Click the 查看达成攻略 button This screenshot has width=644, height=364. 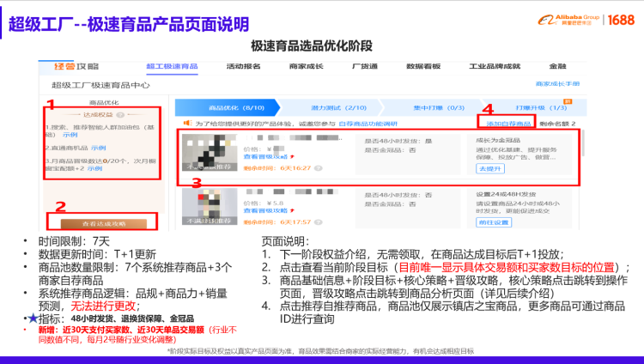(103, 223)
